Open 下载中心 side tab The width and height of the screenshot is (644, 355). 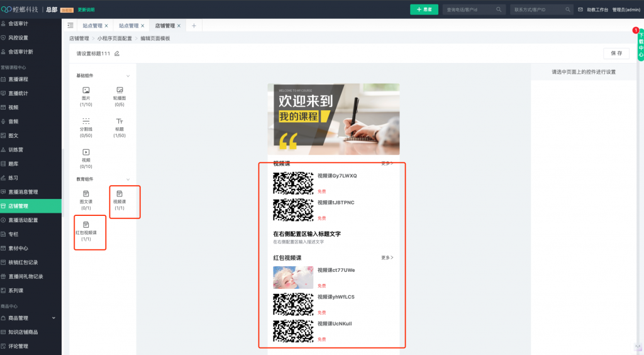641,45
